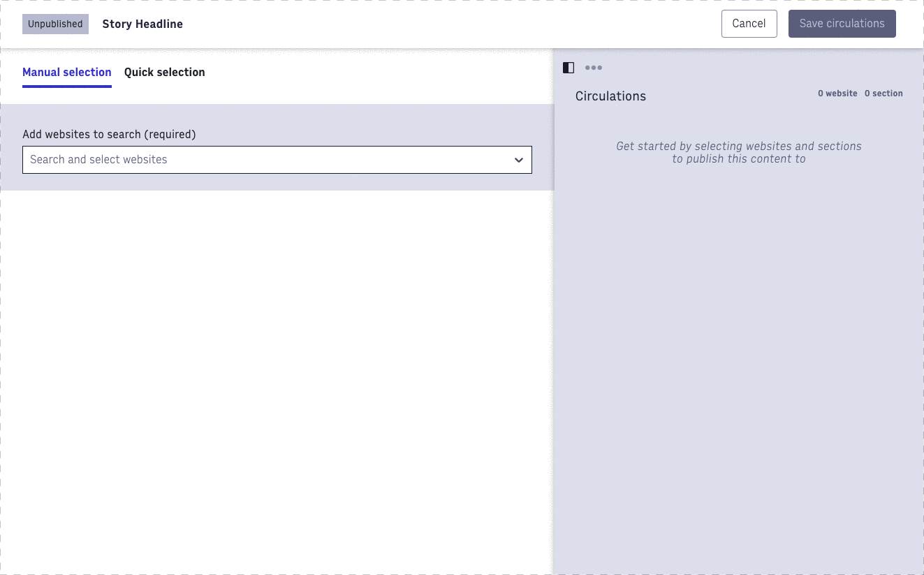Screen dimensions: 924x575
Task: Click the Circulations panel heading
Action: (x=610, y=96)
